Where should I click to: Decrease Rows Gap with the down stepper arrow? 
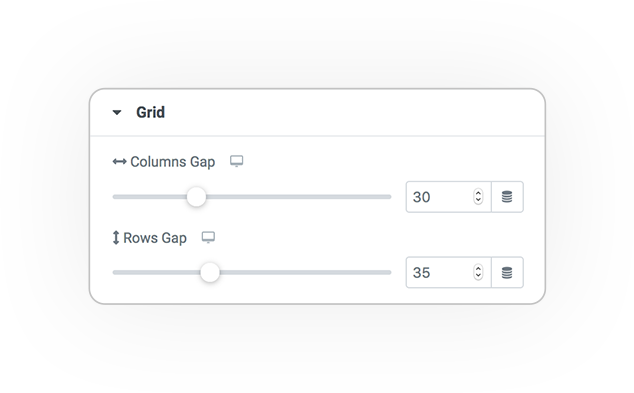(x=478, y=276)
